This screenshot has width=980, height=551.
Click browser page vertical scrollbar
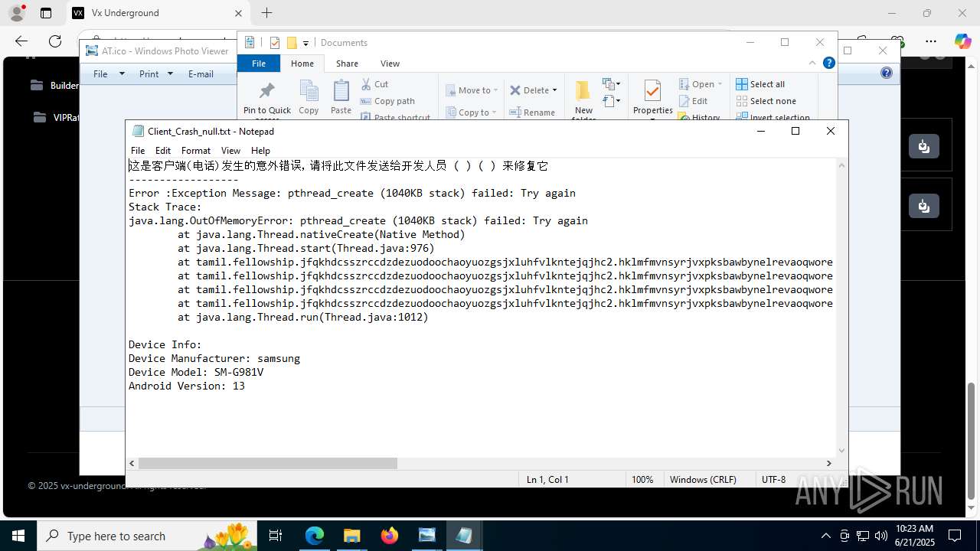(x=972, y=440)
